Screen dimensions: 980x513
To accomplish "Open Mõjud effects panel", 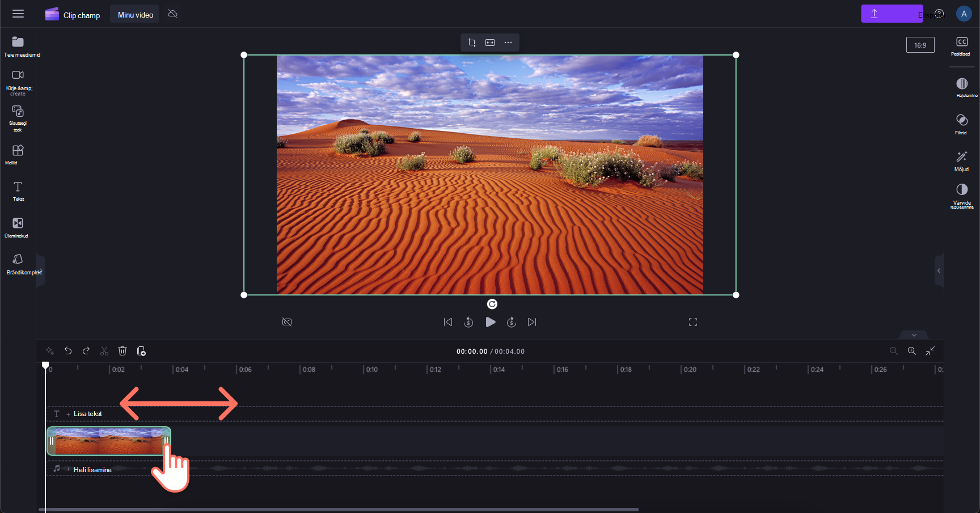I will 962,160.
